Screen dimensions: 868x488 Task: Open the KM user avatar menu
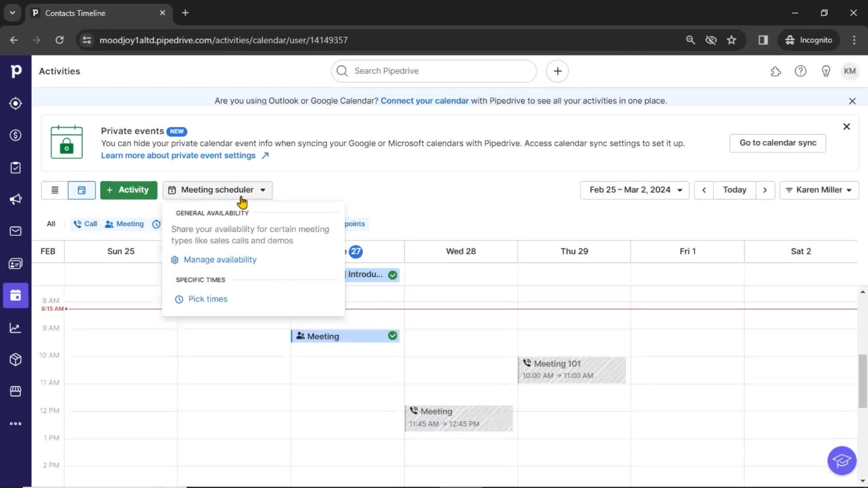(850, 71)
